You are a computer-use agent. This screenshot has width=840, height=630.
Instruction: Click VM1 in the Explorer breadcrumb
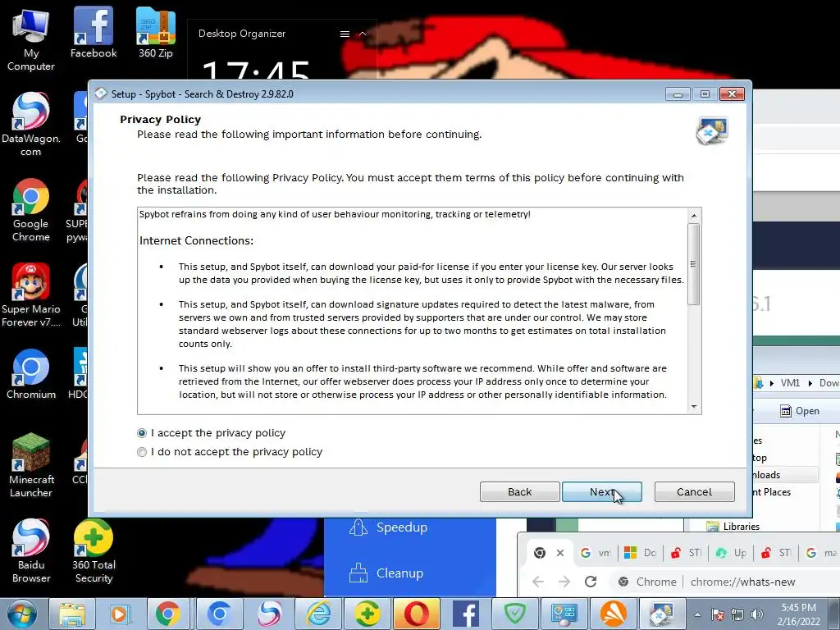[x=790, y=383]
